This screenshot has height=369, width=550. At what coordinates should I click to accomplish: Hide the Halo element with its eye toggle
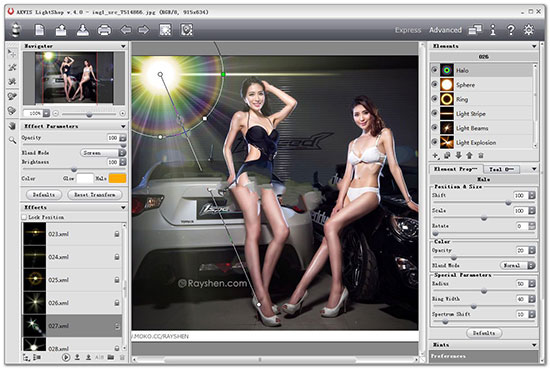pos(434,70)
